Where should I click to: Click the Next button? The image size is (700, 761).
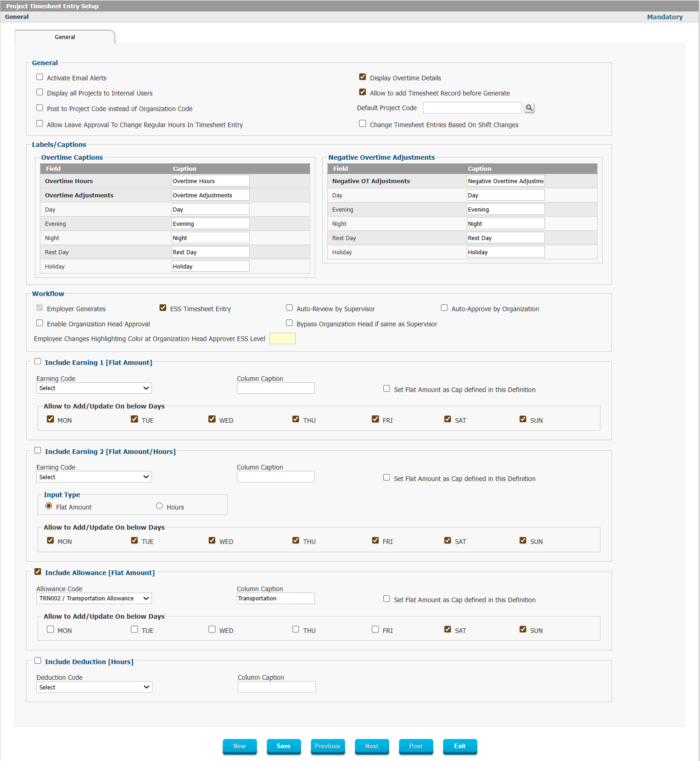(372, 746)
